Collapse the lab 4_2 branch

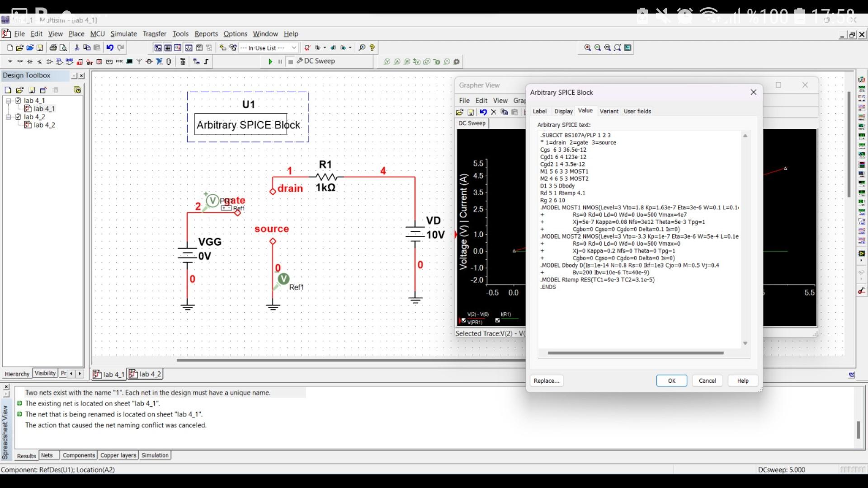pyautogui.click(x=8, y=117)
